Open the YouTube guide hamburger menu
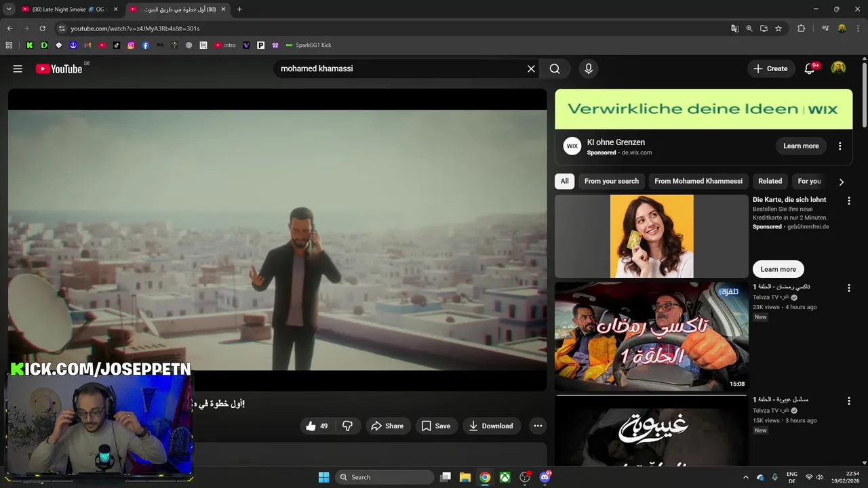 pos(18,68)
